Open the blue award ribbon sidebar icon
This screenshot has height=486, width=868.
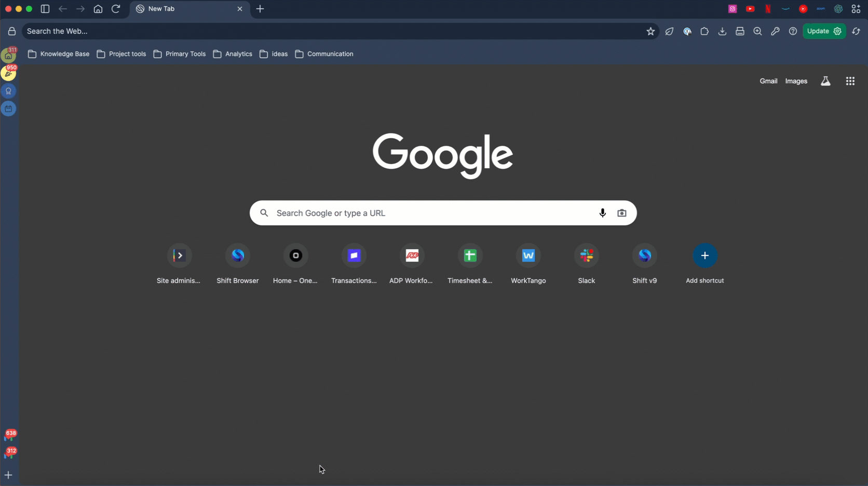pyautogui.click(x=9, y=91)
